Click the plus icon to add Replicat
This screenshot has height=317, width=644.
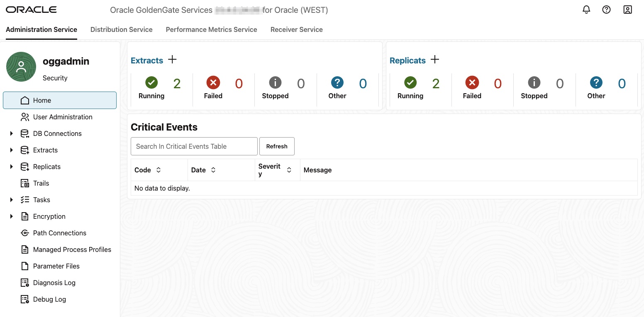click(434, 60)
